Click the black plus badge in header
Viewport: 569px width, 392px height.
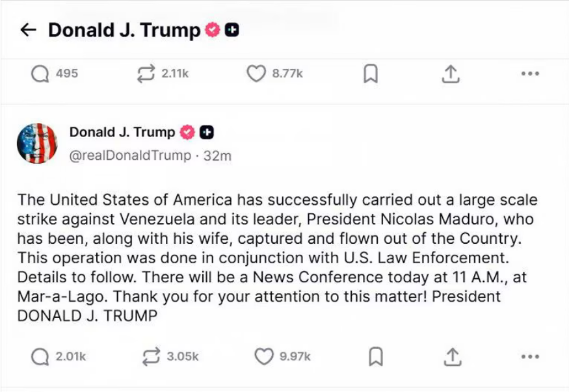click(x=232, y=30)
